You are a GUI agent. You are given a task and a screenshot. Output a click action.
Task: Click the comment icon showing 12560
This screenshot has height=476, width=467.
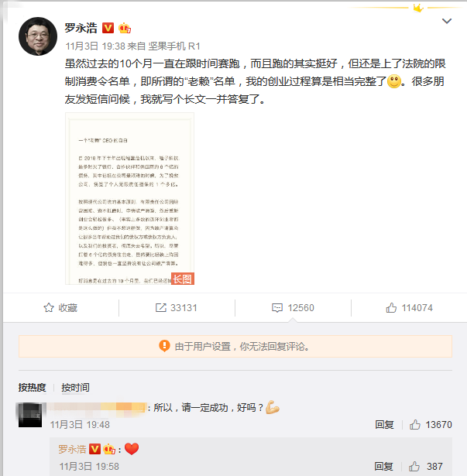276,308
